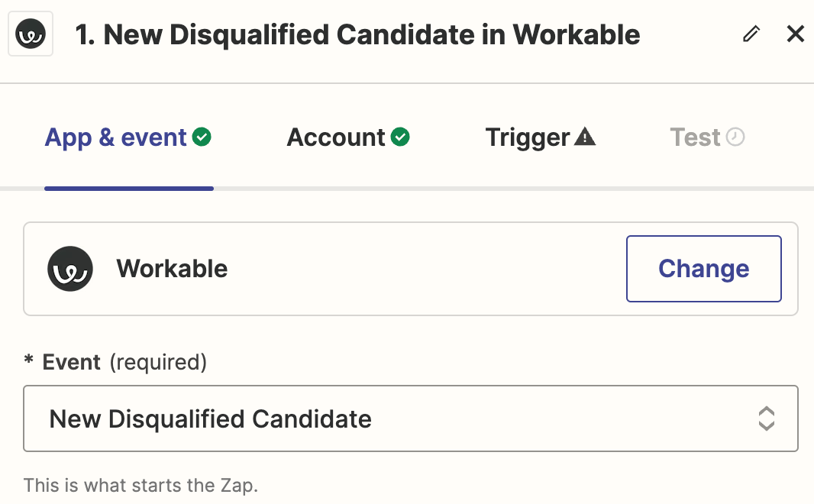Click the Workable logo in the step header

[31, 34]
